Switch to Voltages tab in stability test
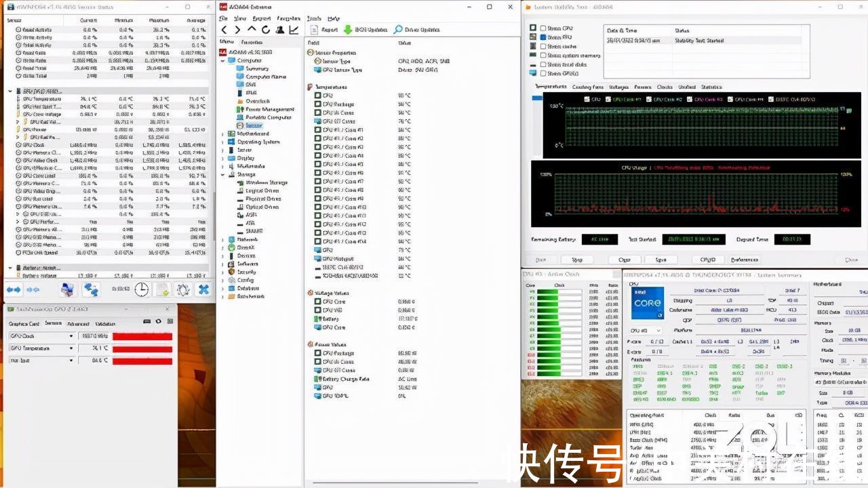Screen dimensions: 868x488 (618, 87)
